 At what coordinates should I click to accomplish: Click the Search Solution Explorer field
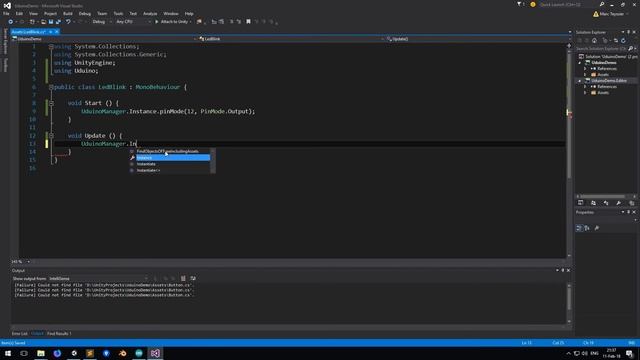click(x=601, y=49)
